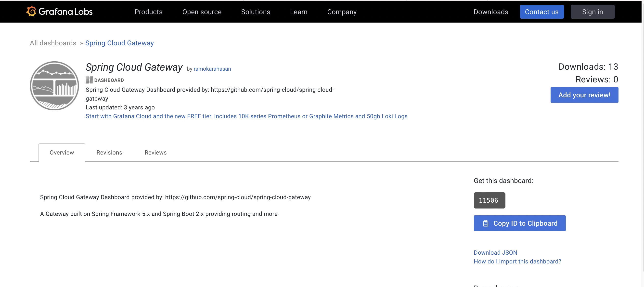The image size is (644, 287).
Task: Click the DASHBOARD grid icon
Action: 89,80
